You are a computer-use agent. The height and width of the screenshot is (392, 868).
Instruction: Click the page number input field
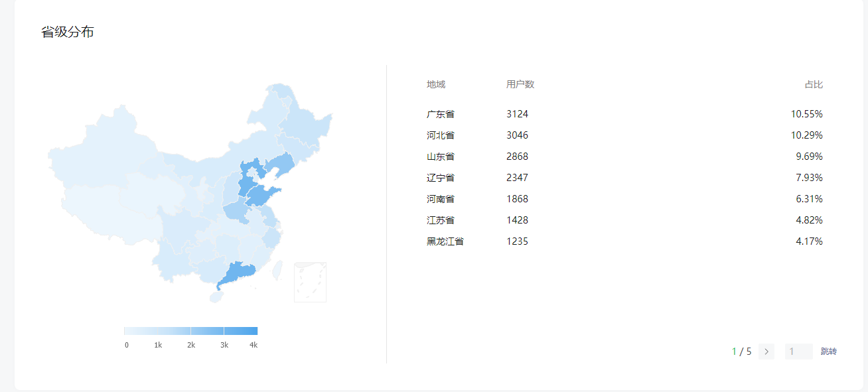point(799,352)
